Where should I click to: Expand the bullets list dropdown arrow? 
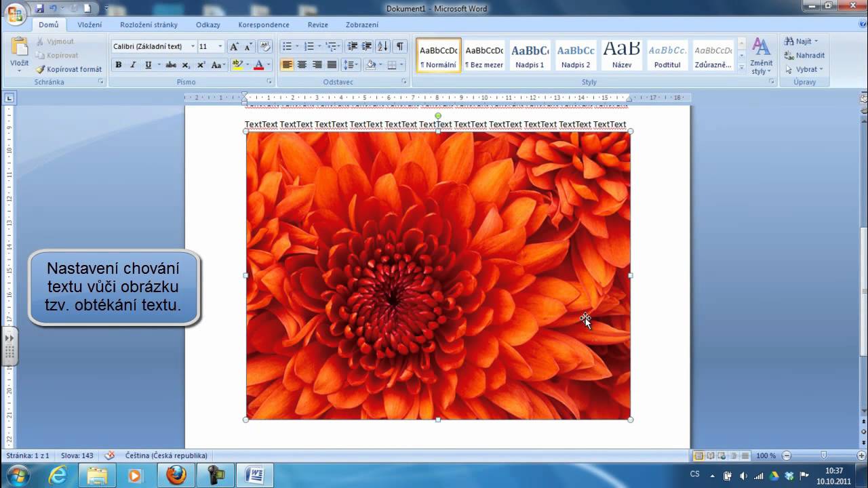click(297, 46)
